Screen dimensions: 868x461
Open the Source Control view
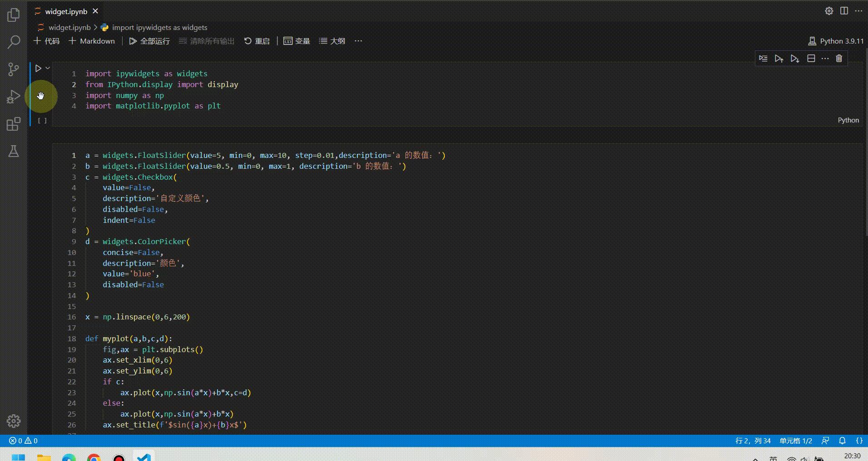(13, 69)
